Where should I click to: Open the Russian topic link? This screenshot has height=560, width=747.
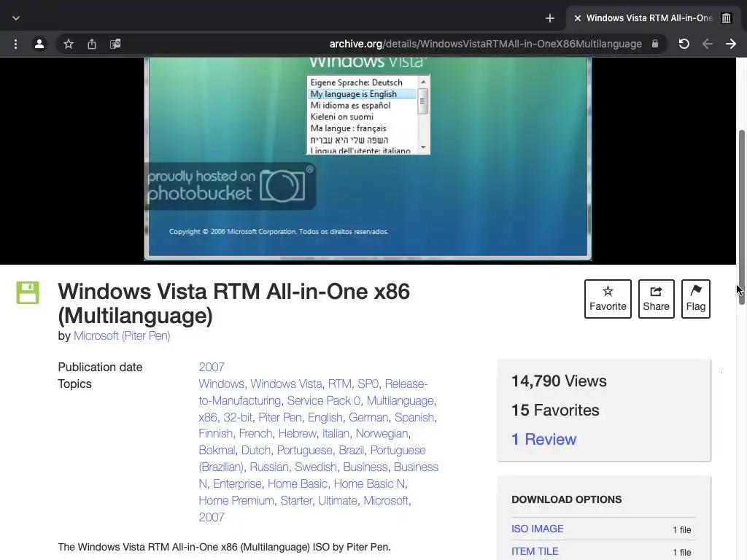click(269, 467)
